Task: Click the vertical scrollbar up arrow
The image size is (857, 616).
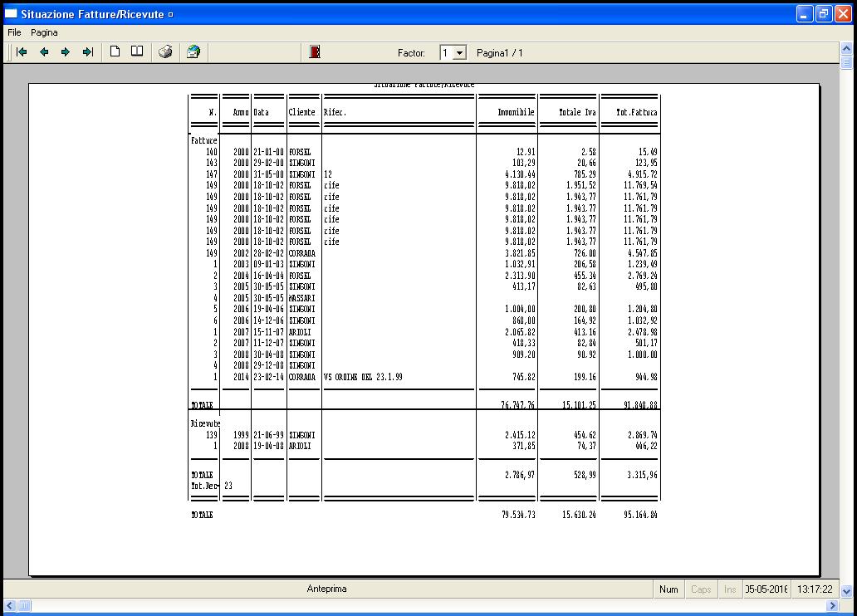Action: click(846, 49)
